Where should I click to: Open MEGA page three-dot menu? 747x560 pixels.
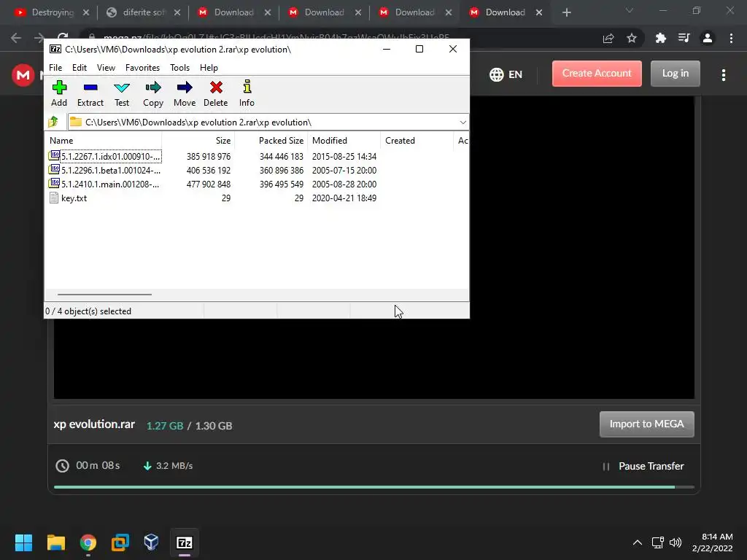724,75
